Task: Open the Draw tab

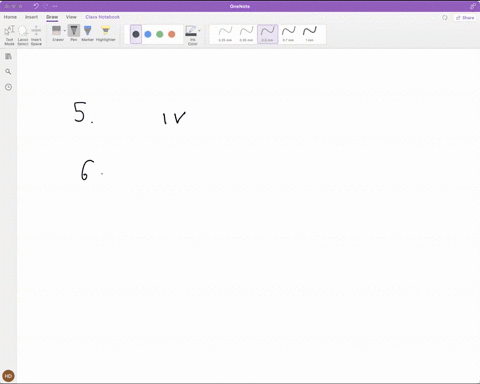Action: click(52, 17)
